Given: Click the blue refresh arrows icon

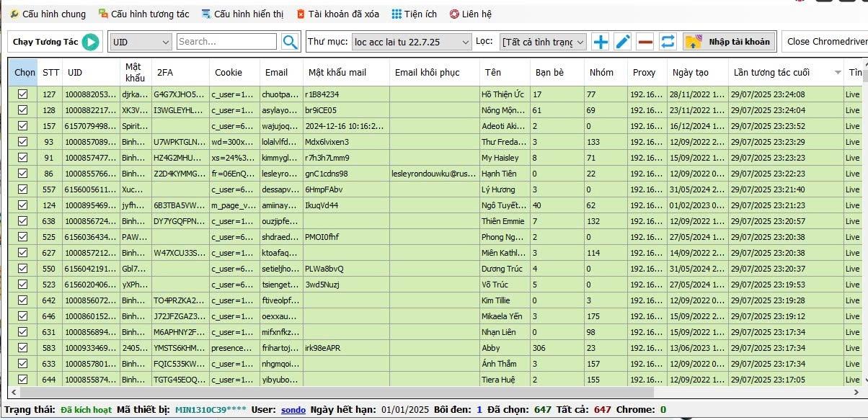Looking at the screenshot, I should point(668,42).
